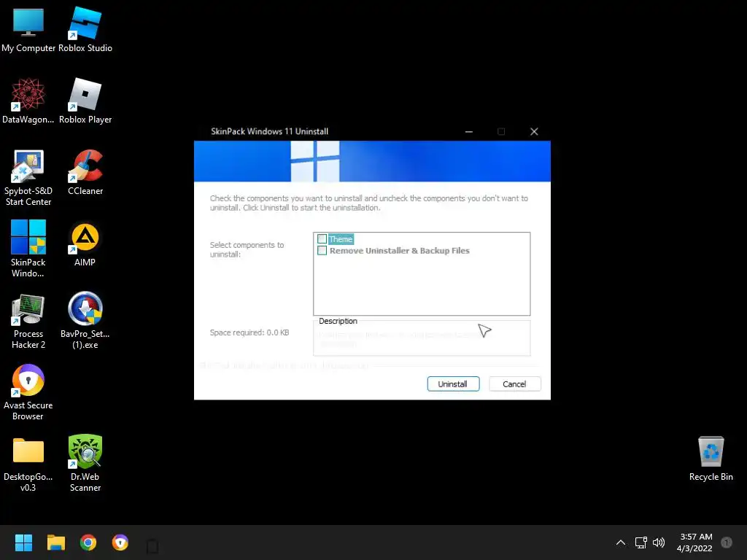Open Dr.Web Scanner shortcut
Image resolution: width=747 pixels, height=560 pixels.
[85, 464]
